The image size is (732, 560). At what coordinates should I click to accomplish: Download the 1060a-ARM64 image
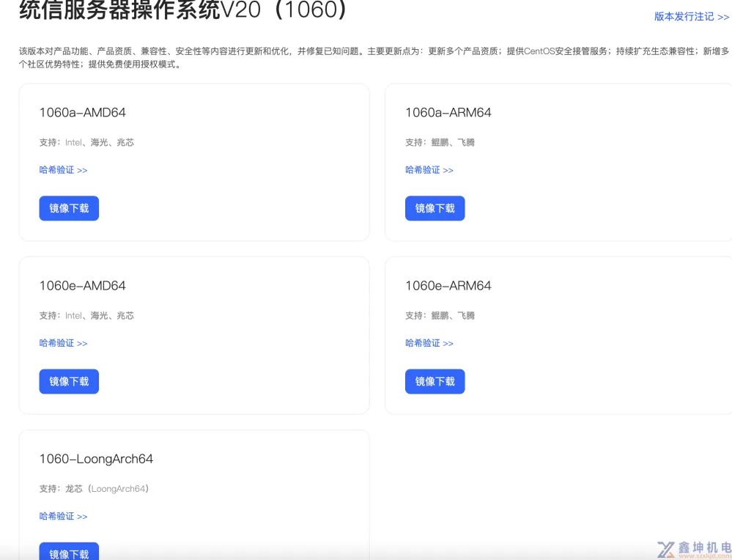pyautogui.click(x=435, y=208)
